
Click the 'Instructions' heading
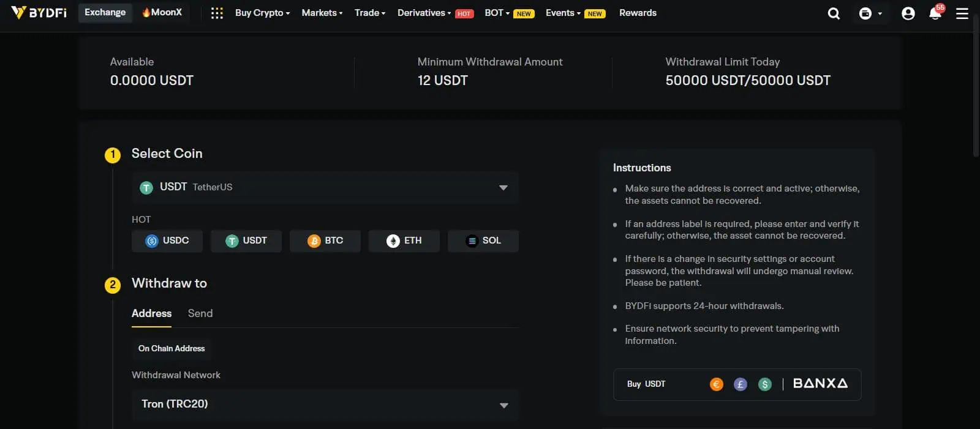[642, 168]
